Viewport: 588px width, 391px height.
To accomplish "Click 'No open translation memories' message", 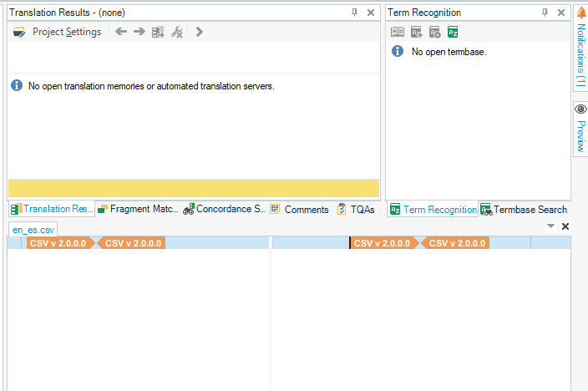I will click(151, 86).
